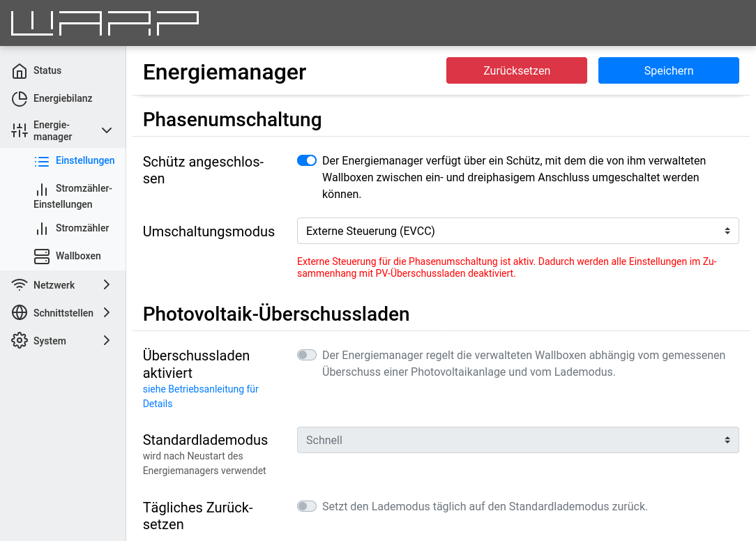Collapse the Energiemanager sidebar section
This screenshot has width=756, height=541.
(106, 130)
